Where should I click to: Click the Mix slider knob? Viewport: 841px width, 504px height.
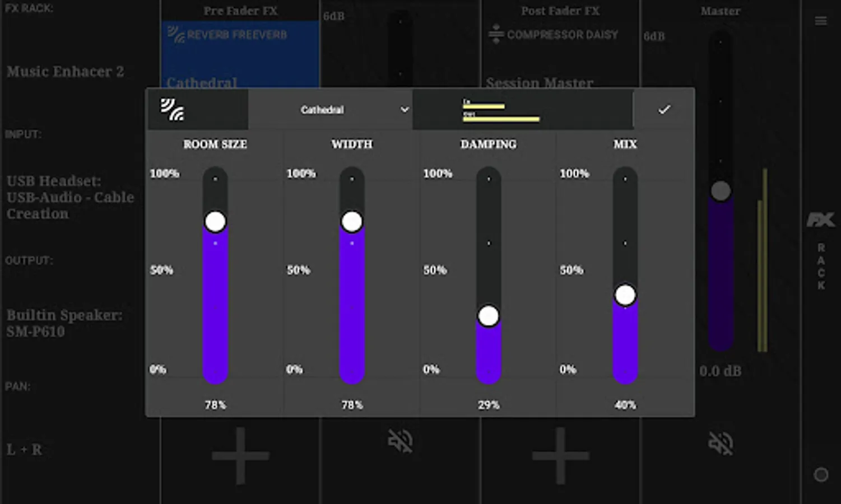click(x=625, y=295)
